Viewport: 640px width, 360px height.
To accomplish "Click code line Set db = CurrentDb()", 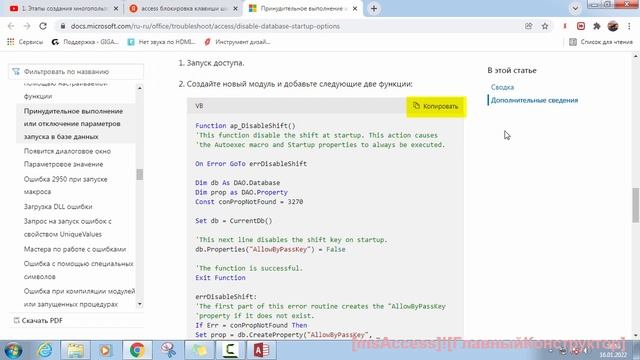I will 233,221.
